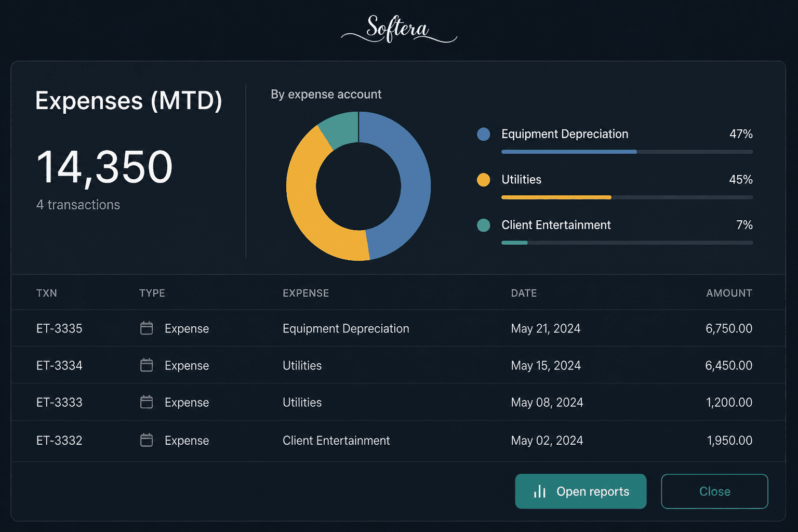This screenshot has width=798, height=532.
Task: Sort by the EXPENSE column header
Action: point(306,293)
